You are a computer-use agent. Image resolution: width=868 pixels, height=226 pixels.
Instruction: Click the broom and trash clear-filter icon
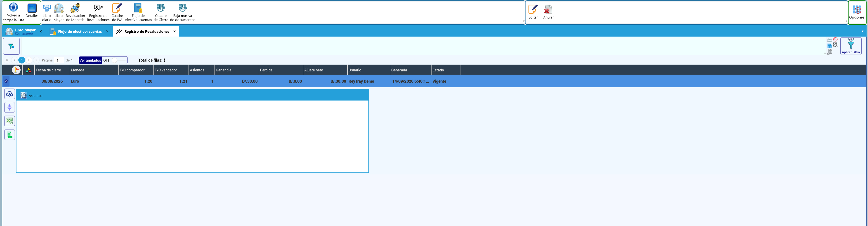point(830,52)
